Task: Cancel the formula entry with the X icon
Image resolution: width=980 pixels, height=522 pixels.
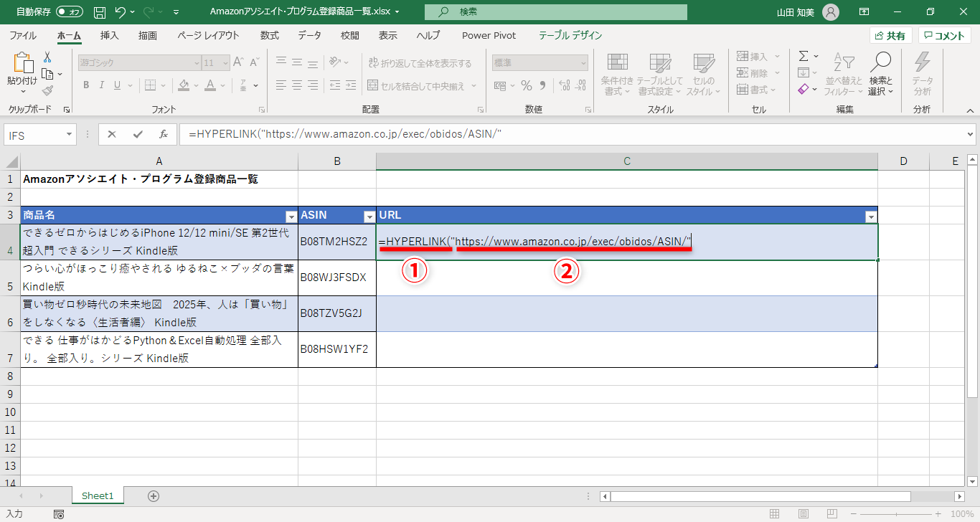Action: click(112, 134)
